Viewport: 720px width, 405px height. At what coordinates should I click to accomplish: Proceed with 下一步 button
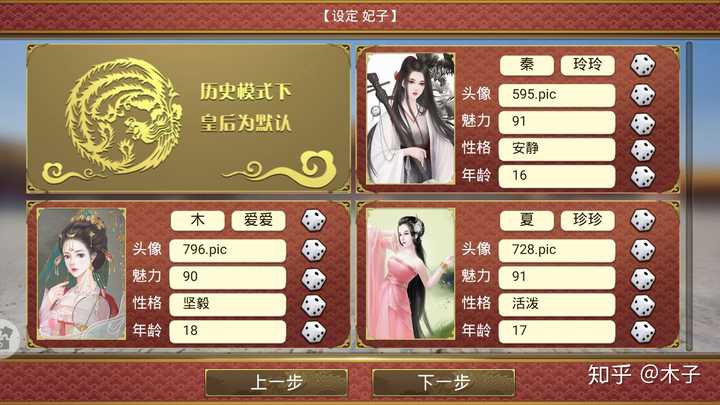click(444, 382)
